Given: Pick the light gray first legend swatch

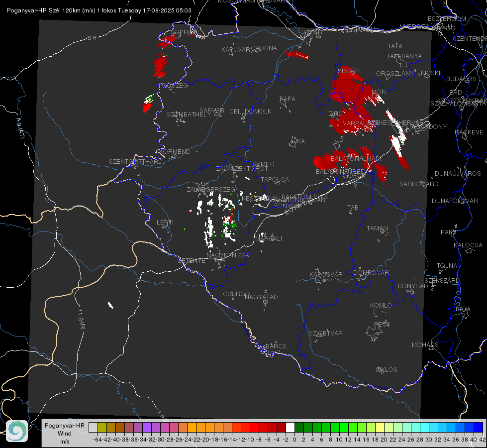Looking at the screenshot, I should tap(93, 427).
